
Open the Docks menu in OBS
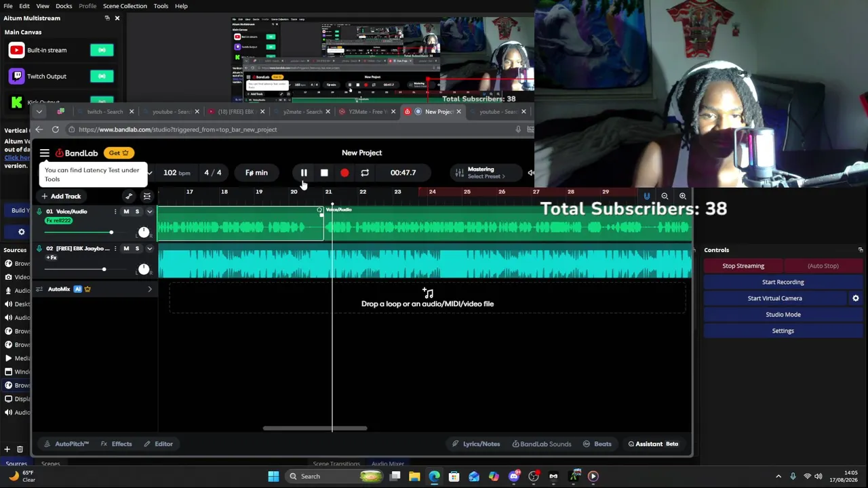click(64, 6)
